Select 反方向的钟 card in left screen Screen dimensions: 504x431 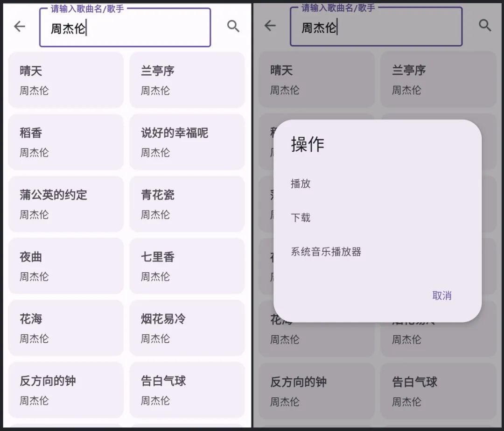pos(66,390)
